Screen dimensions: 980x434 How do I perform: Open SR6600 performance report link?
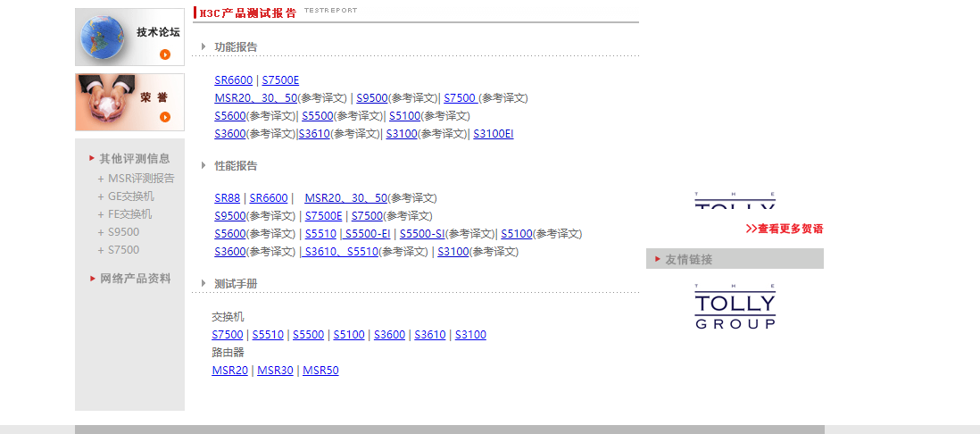(269, 198)
